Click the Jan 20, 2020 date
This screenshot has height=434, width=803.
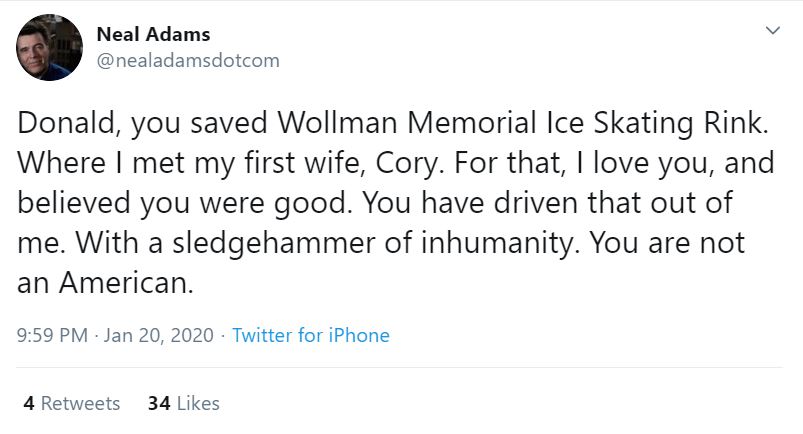coord(158,336)
